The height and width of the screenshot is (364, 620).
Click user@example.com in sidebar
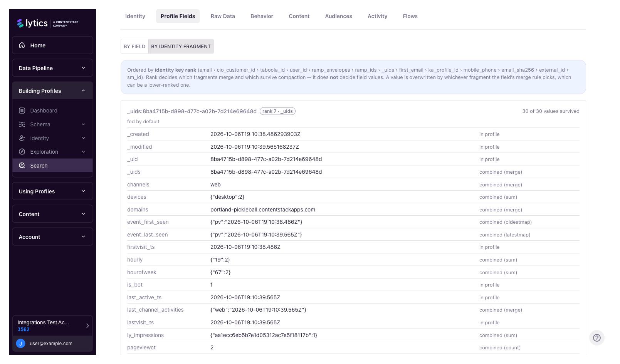[51, 344]
